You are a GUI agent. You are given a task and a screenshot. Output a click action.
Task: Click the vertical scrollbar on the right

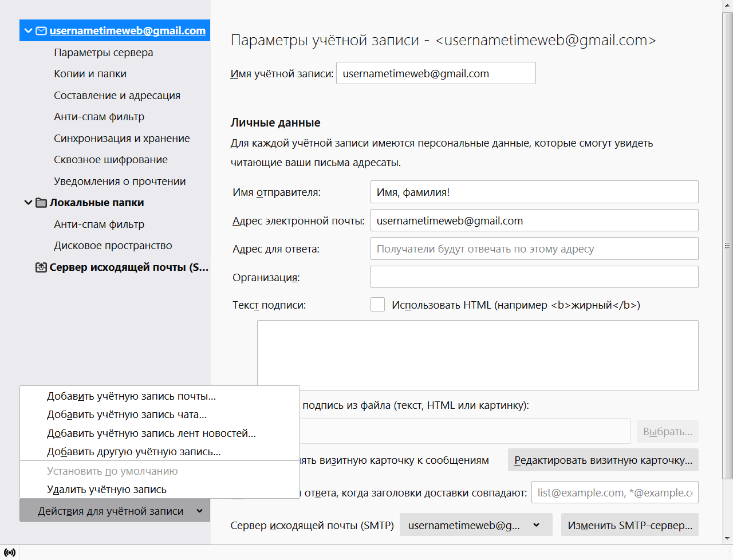click(x=727, y=246)
